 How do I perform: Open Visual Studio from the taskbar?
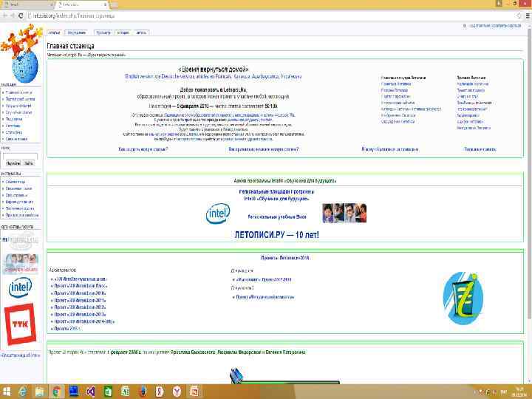tap(91, 392)
